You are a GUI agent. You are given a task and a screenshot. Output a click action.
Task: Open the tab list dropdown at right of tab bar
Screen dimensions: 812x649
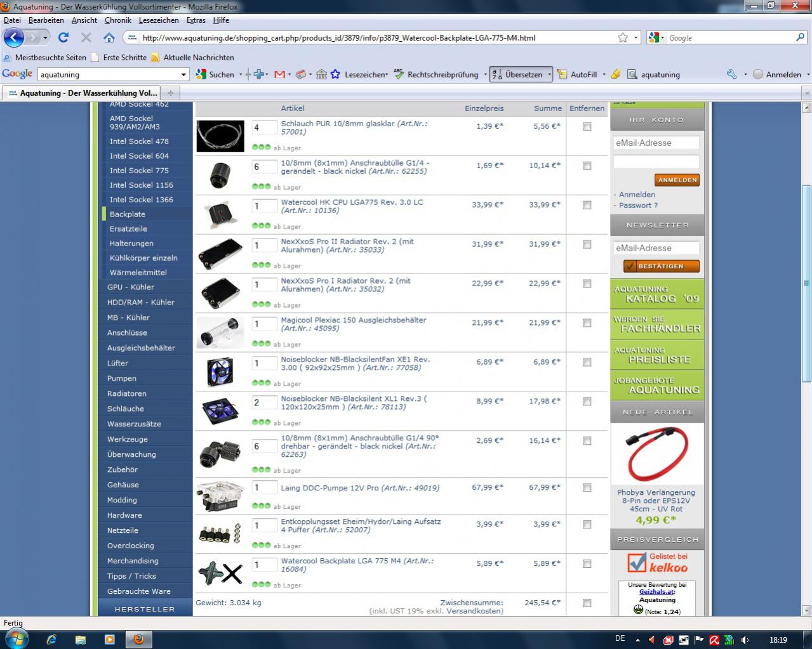click(806, 93)
